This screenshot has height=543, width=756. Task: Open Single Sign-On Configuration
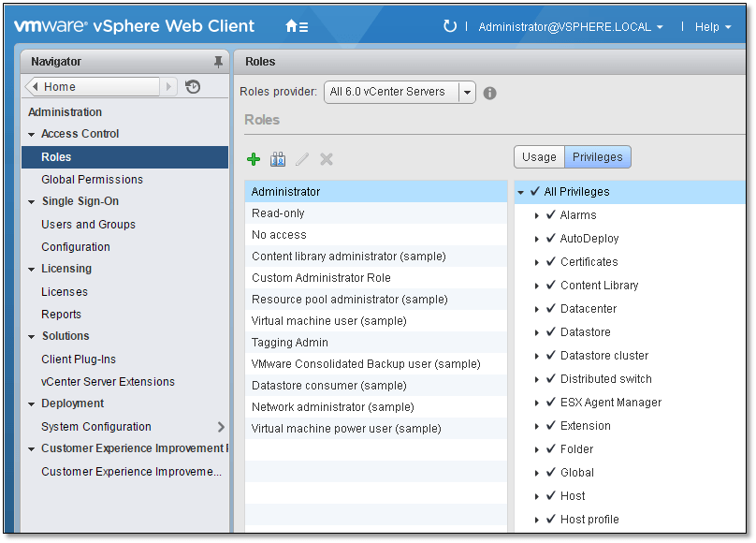pos(76,247)
